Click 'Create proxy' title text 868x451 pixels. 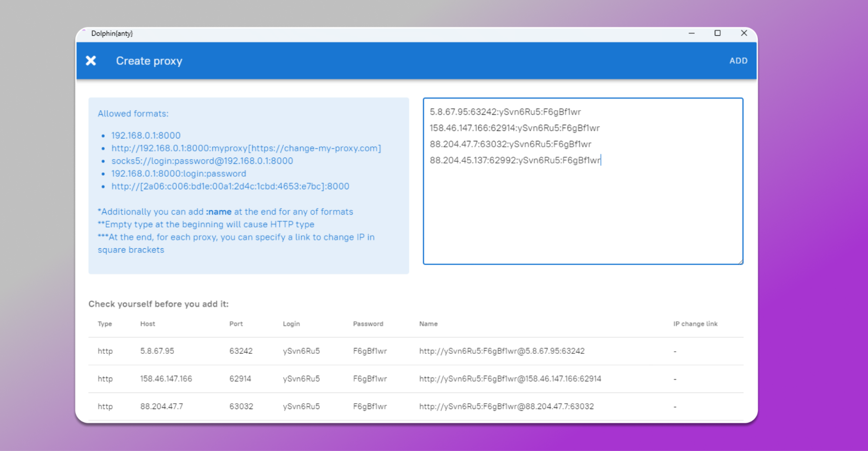pyautogui.click(x=149, y=61)
